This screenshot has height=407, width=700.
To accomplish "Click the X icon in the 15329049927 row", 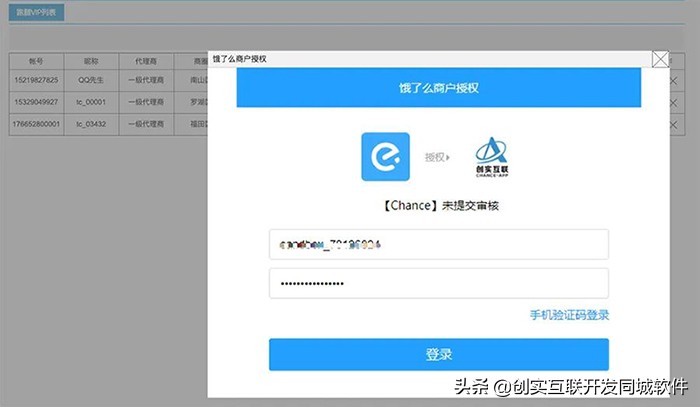I will coord(674,103).
